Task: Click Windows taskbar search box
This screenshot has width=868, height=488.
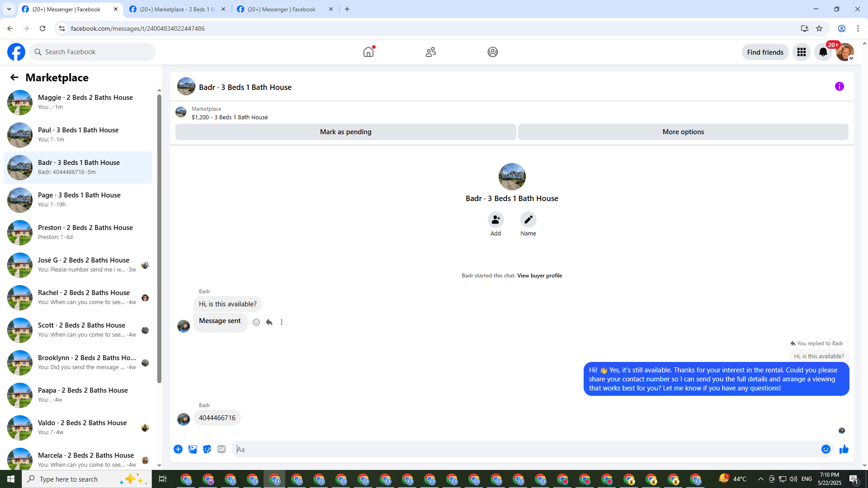Action: pyautogui.click(x=87, y=479)
